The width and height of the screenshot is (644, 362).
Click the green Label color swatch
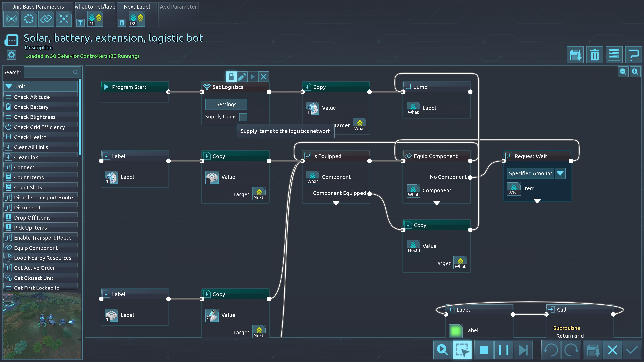coord(455,330)
